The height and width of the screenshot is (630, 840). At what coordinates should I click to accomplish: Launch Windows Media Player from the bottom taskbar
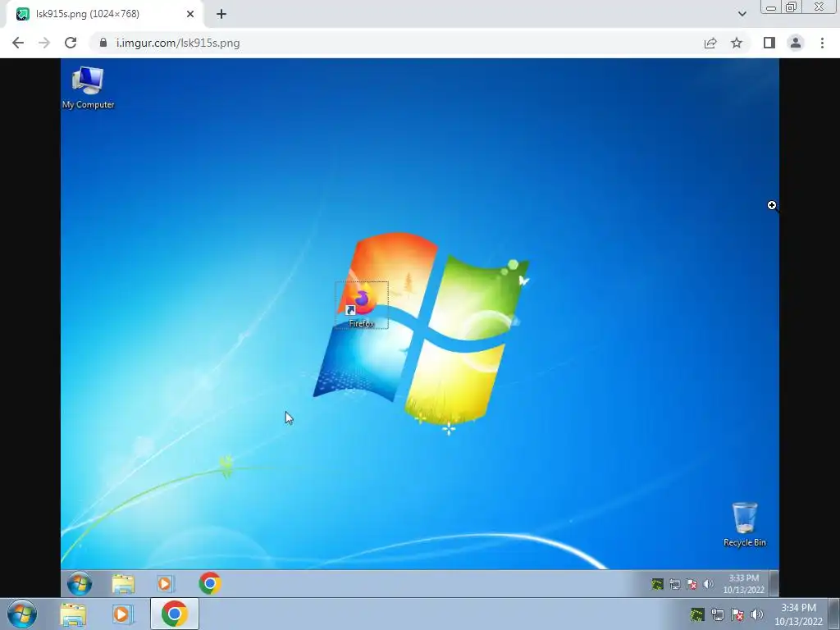tap(123, 614)
